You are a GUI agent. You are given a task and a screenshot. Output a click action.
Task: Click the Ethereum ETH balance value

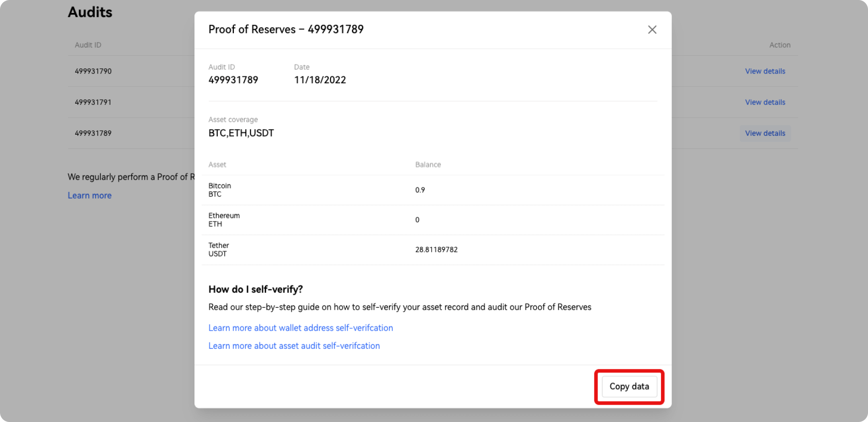point(417,219)
